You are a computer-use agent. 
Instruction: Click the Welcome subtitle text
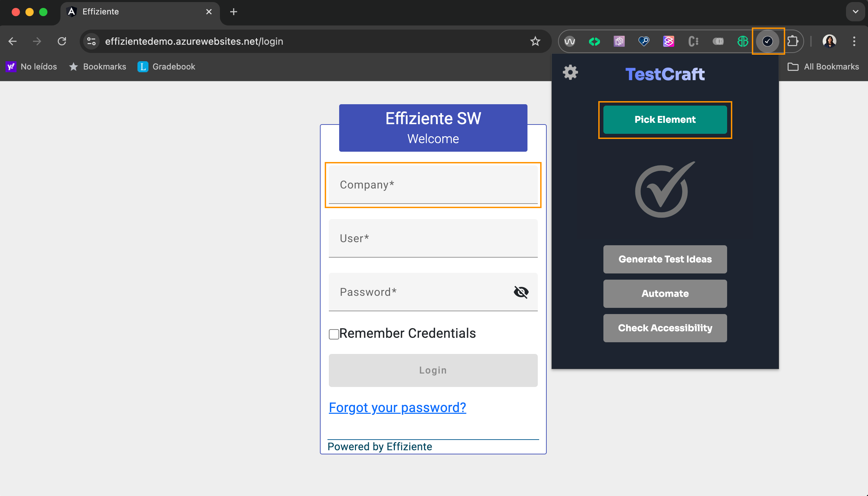(x=433, y=139)
